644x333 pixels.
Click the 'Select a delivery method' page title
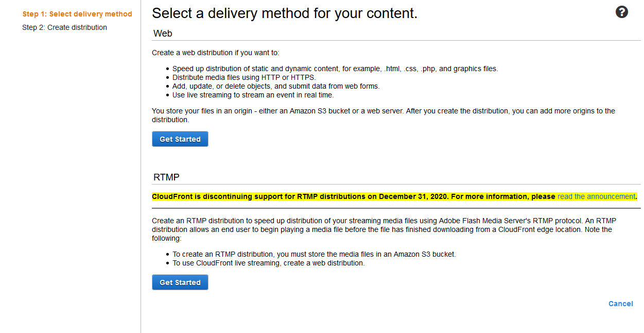285,13
